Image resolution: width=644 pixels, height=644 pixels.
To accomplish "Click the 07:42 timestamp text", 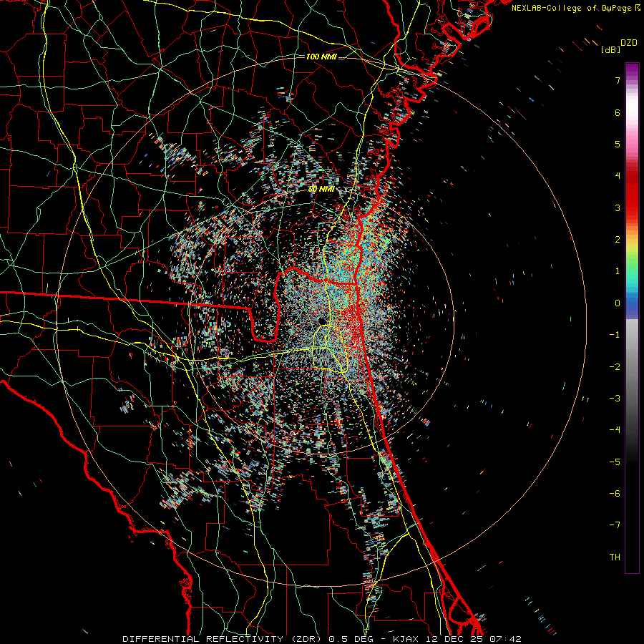I will coord(504,639).
